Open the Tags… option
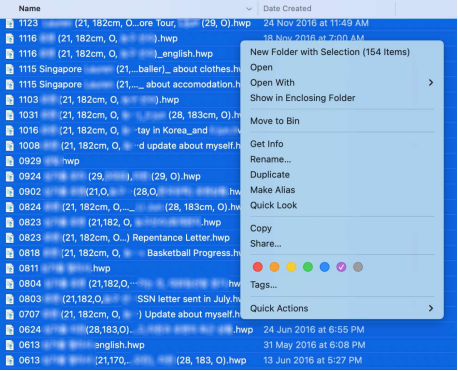458x371 pixels. 263,285
